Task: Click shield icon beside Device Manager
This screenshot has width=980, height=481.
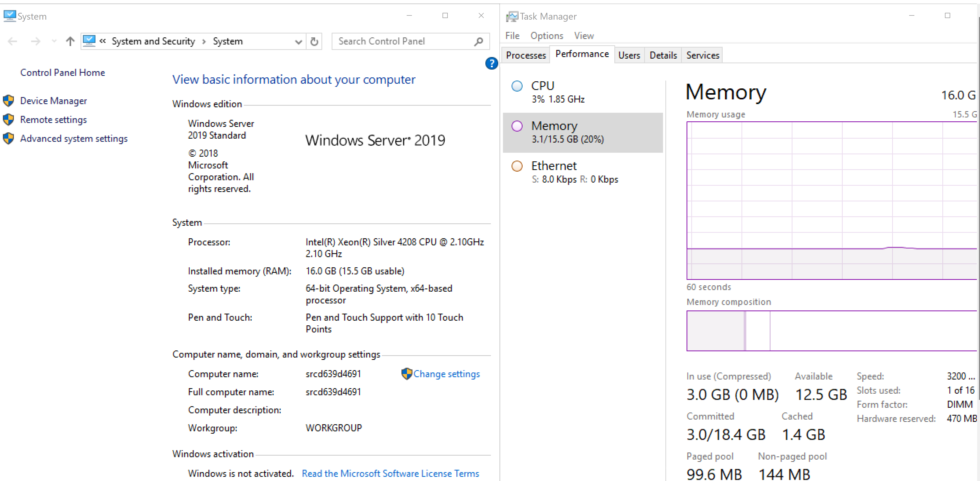Action: pyautogui.click(x=8, y=101)
